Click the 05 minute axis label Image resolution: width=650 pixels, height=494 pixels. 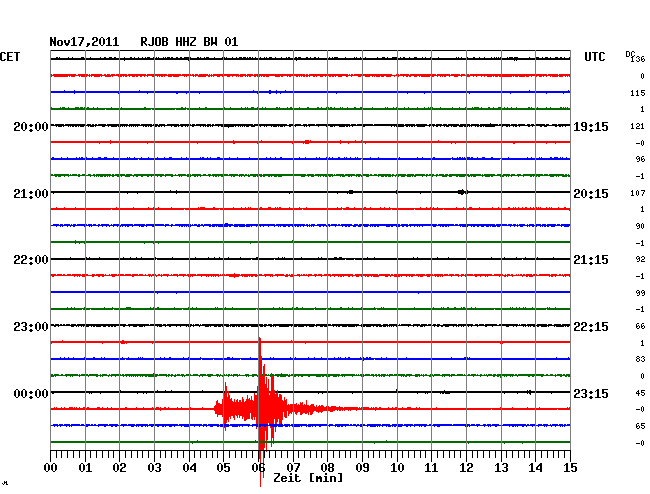coord(223,468)
